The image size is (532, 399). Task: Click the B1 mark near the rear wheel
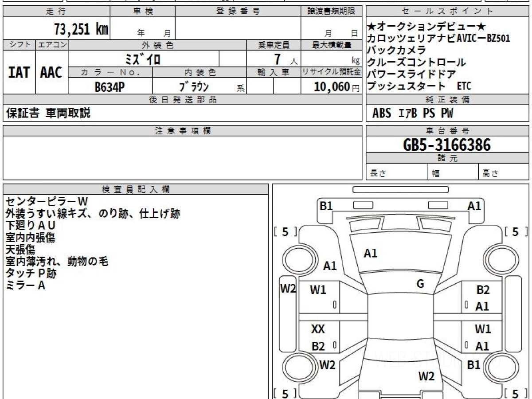(474, 365)
